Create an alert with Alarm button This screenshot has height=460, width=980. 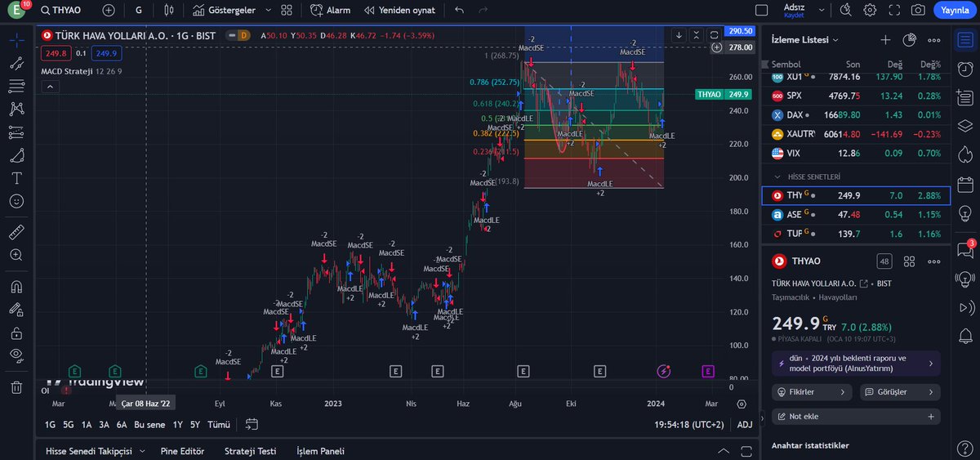click(331, 11)
